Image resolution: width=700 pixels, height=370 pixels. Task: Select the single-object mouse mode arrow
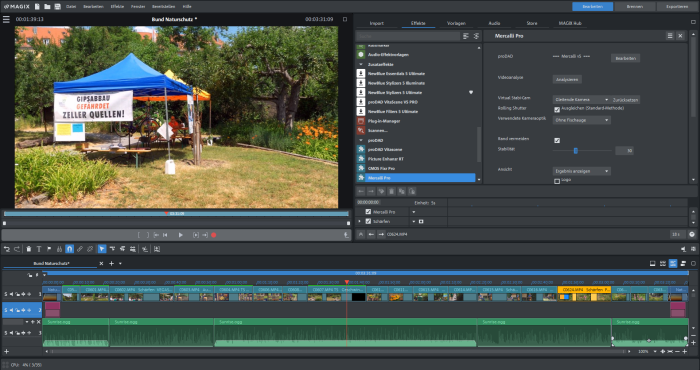click(x=102, y=249)
